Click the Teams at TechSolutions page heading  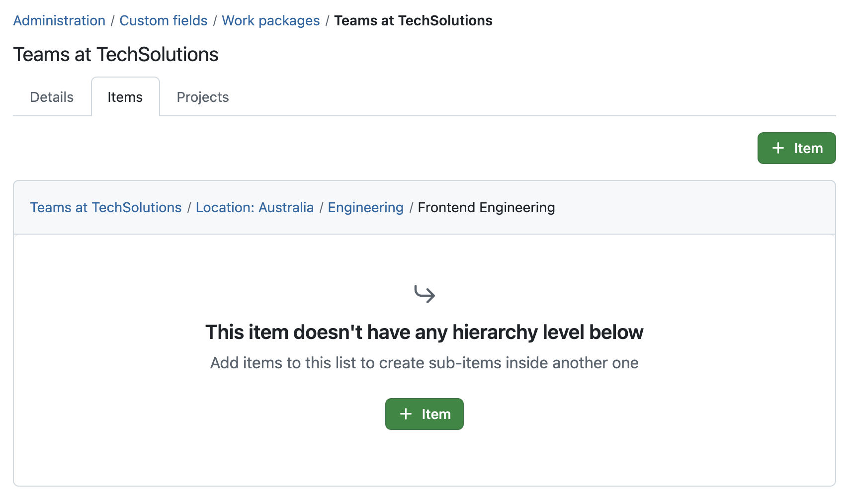coord(116,54)
